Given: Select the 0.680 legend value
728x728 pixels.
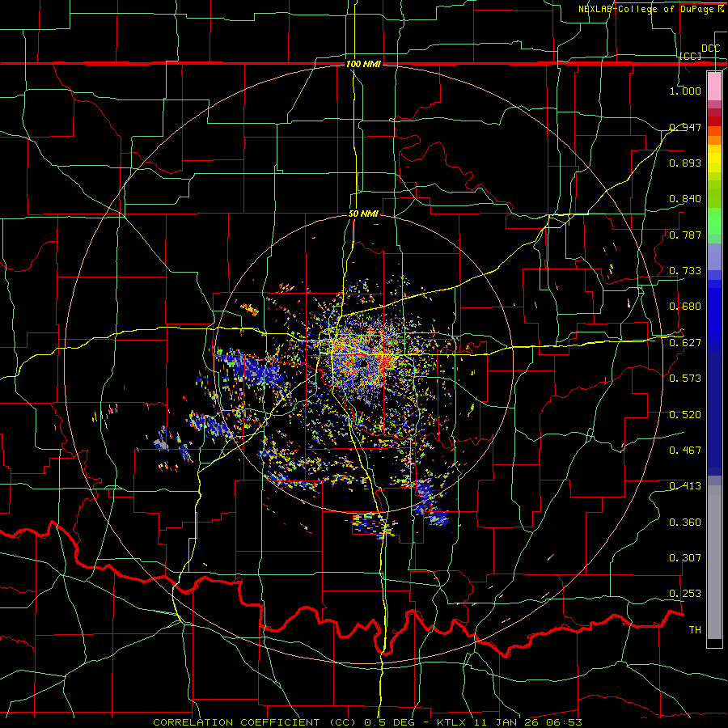Looking at the screenshot, I should tap(685, 307).
